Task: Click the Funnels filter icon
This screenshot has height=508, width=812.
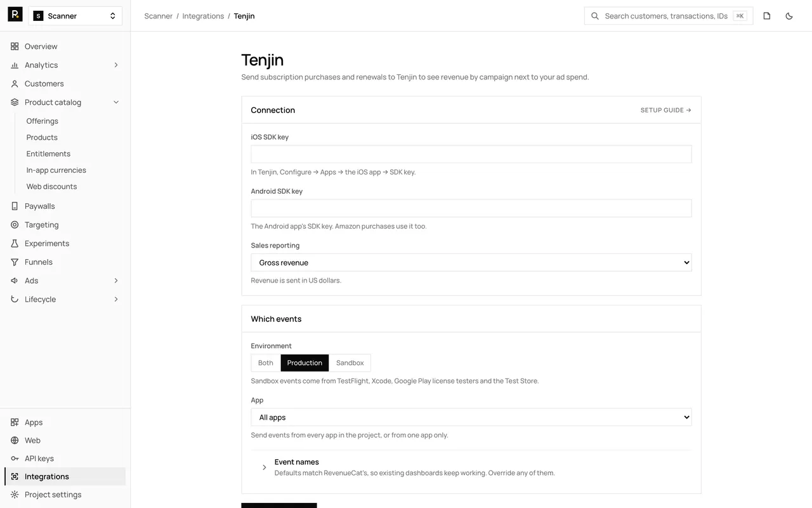Action: point(15,262)
